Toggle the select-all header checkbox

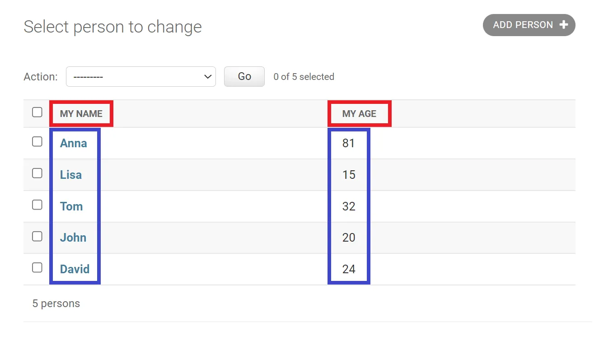[37, 112]
